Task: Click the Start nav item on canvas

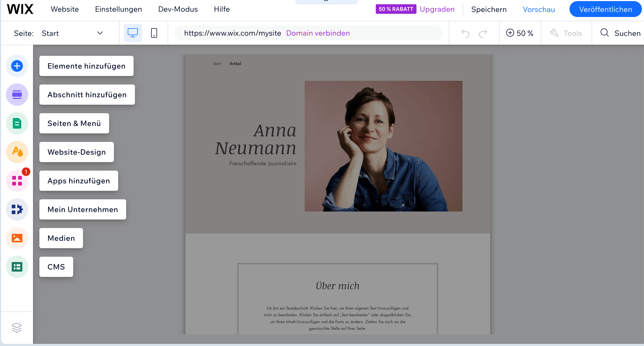Action: click(217, 64)
